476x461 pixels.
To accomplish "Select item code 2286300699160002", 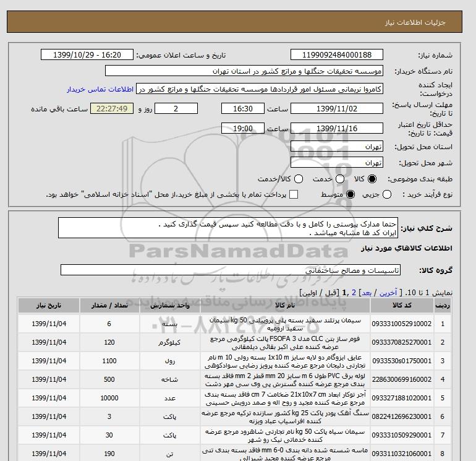I will click(x=402, y=379).
